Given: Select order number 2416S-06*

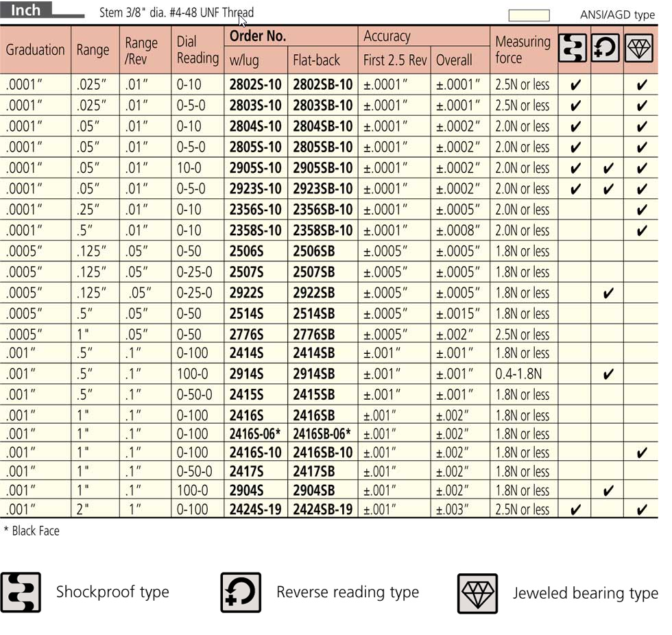Looking at the screenshot, I should 254,434.
